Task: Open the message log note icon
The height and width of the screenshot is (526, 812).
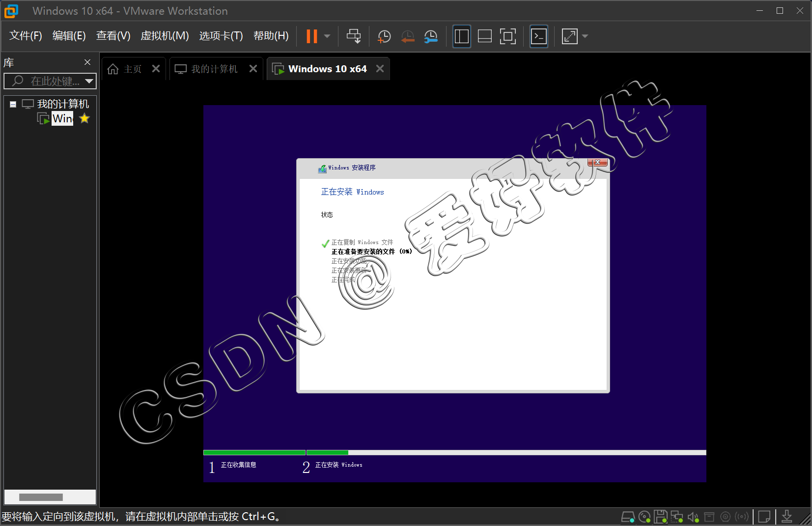Action: pos(764,517)
